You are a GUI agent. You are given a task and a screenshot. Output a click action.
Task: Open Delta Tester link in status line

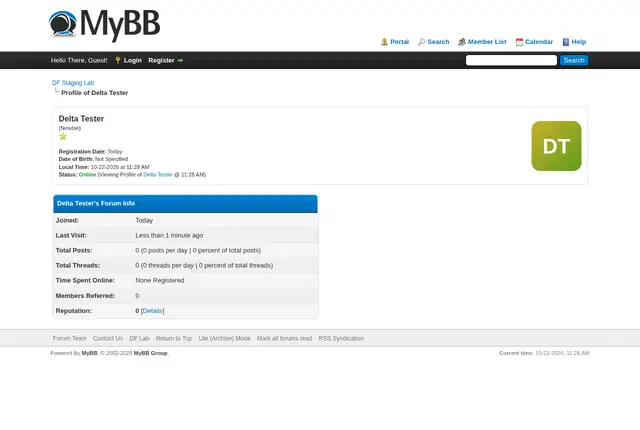(158, 175)
